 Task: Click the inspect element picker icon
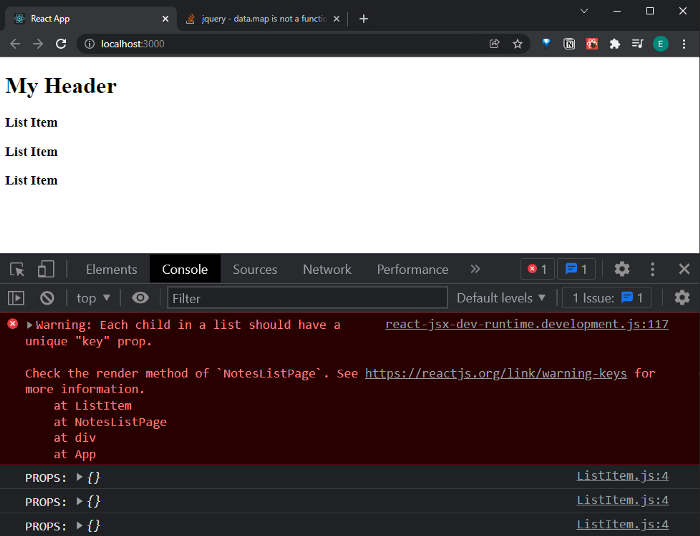pos(17,269)
